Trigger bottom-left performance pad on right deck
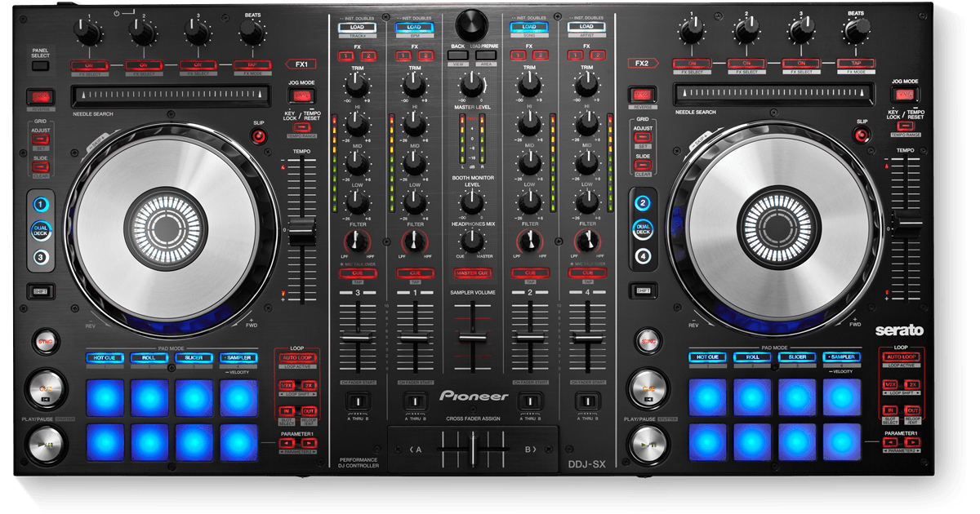This screenshot has width=980, height=514. coord(708,441)
